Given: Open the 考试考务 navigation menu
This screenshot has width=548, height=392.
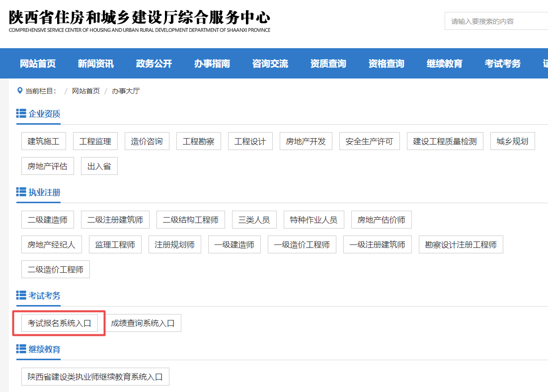Looking at the screenshot, I should click(502, 64).
